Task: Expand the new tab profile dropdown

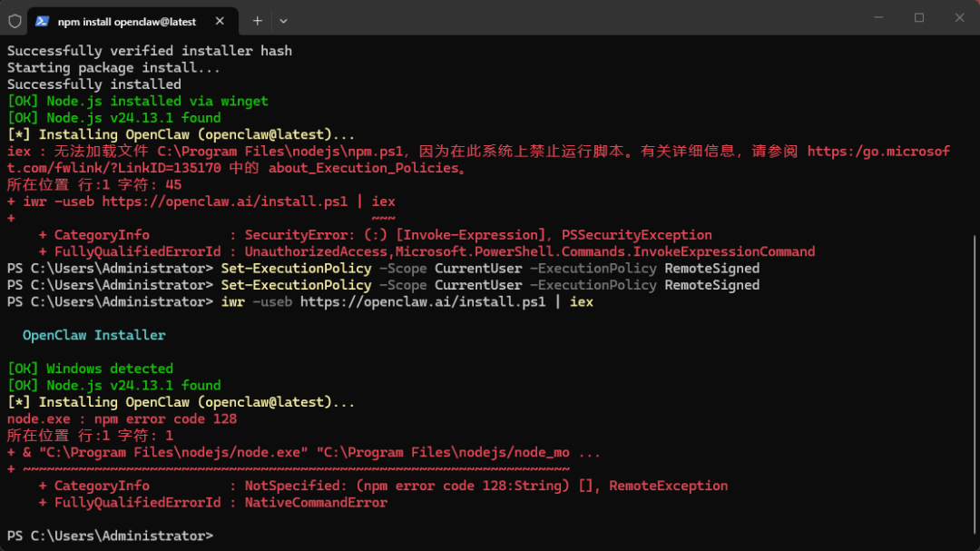Action: pos(283,20)
